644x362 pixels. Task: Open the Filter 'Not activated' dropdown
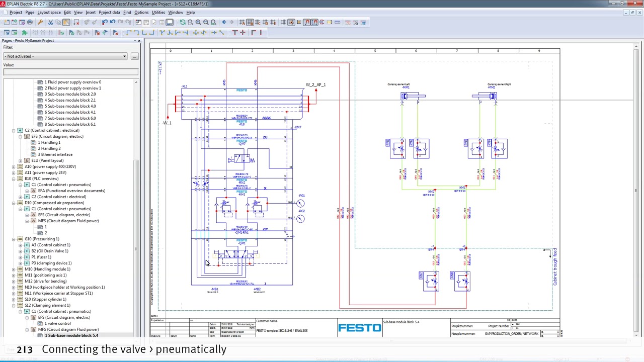coord(65,56)
